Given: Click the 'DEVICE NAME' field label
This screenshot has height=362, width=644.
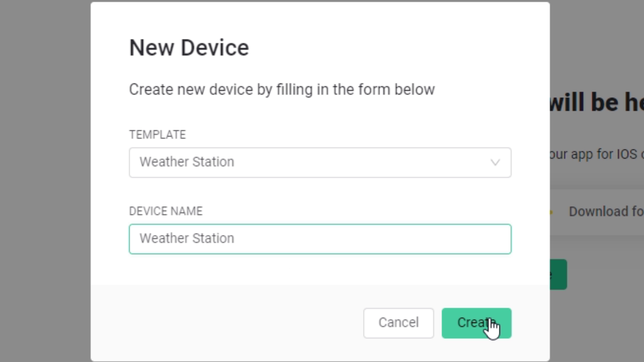Looking at the screenshot, I should click(x=166, y=211).
